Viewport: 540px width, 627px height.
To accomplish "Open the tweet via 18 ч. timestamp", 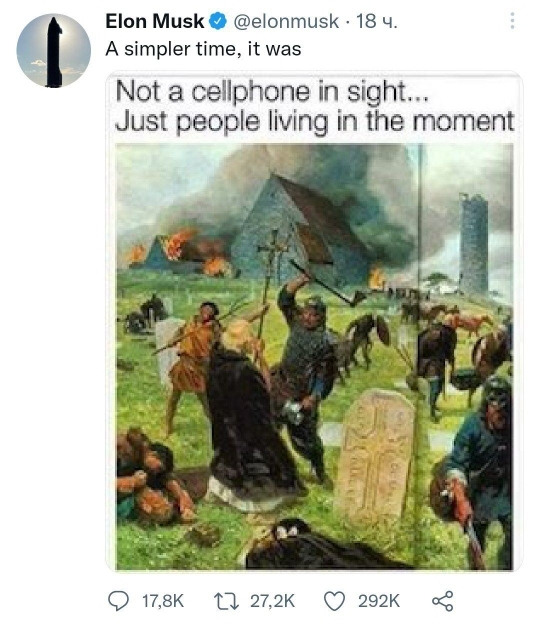I will [x=376, y=21].
